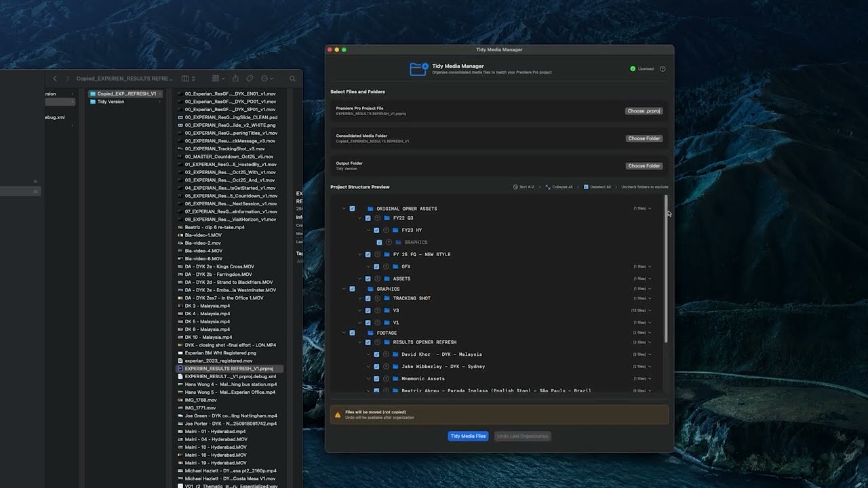
Task: Select DK 10 - Malaysia.mp4 in Finder
Action: (x=229, y=337)
